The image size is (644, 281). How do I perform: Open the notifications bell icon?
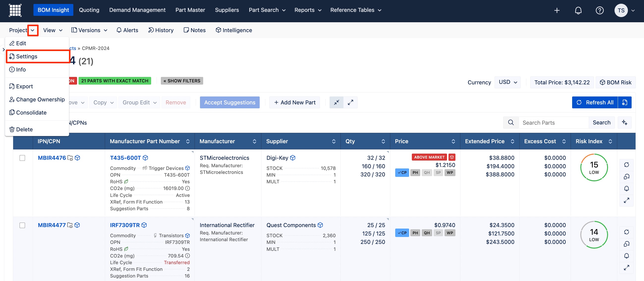tap(578, 10)
